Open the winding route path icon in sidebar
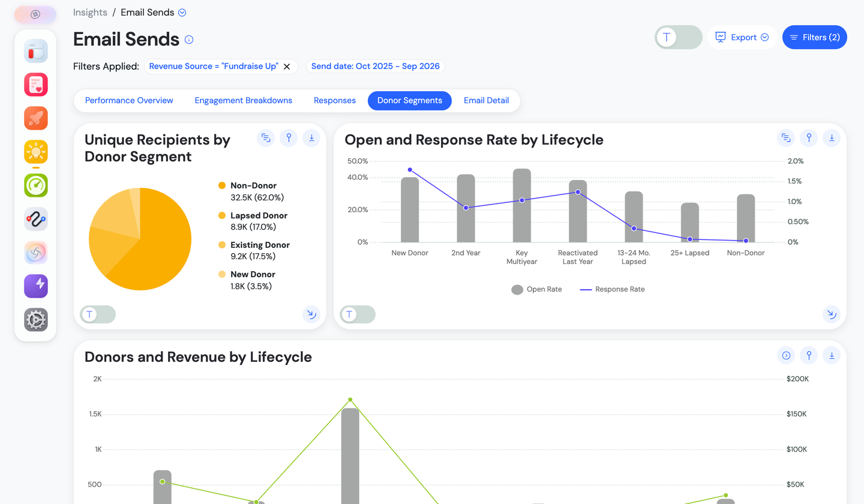The width and height of the screenshot is (864, 504). coord(35,219)
